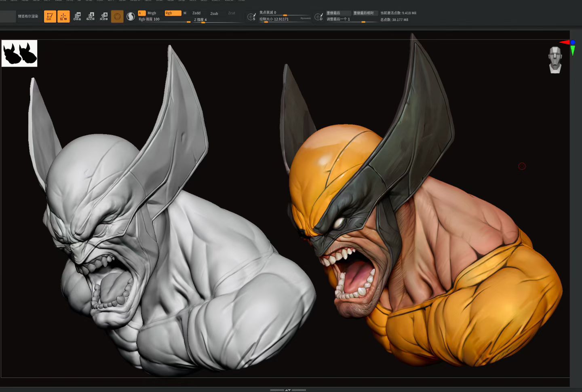
Task: Enable Zsub sculpt mode
Action: pos(214,13)
